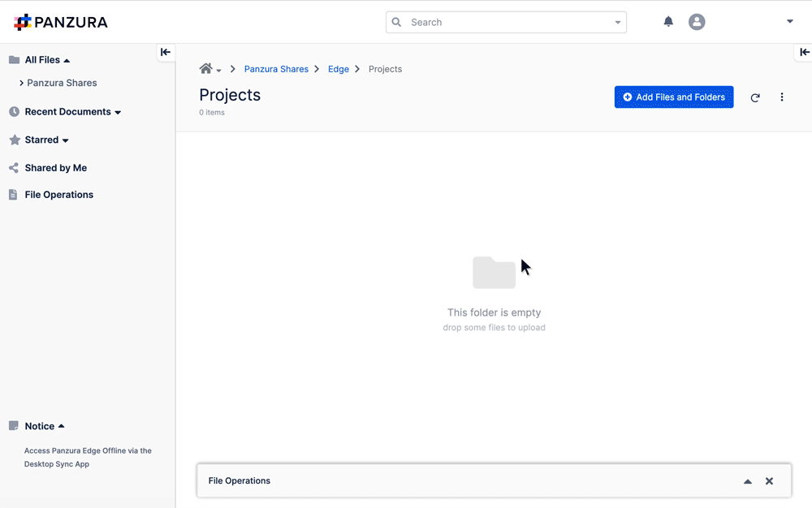Screen dimensions: 812x508
Task: Go to the Home breadcrumb icon
Action: pos(205,68)
